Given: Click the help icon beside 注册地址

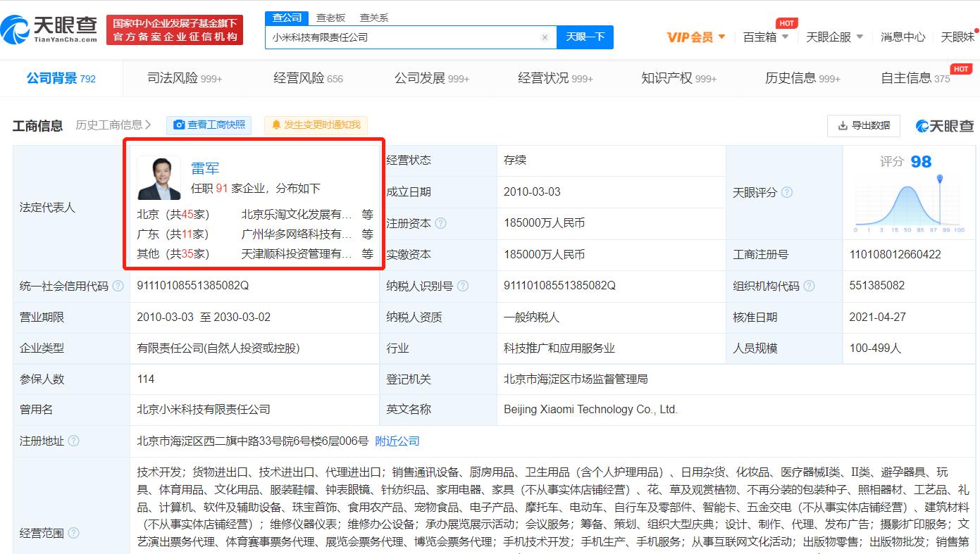Looking at the screenshot, I should pyautogui.click(x=73, y=441).
